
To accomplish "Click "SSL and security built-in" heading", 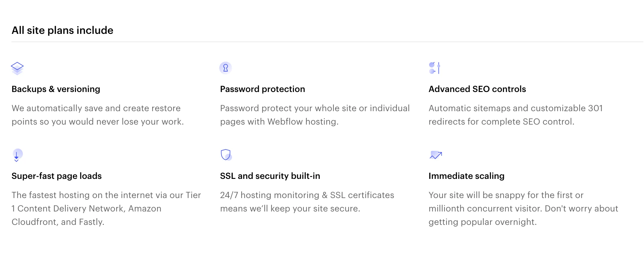I will click(x=270, y=176).
